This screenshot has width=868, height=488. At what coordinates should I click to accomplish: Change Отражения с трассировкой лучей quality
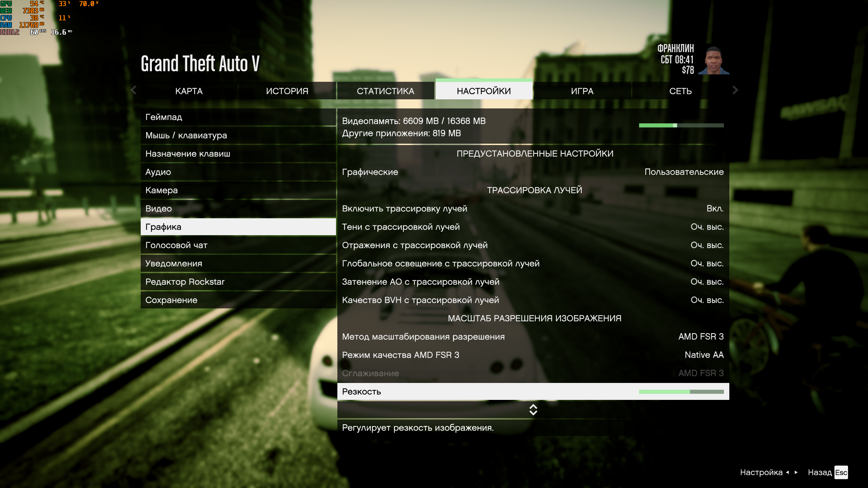(533, 245)
